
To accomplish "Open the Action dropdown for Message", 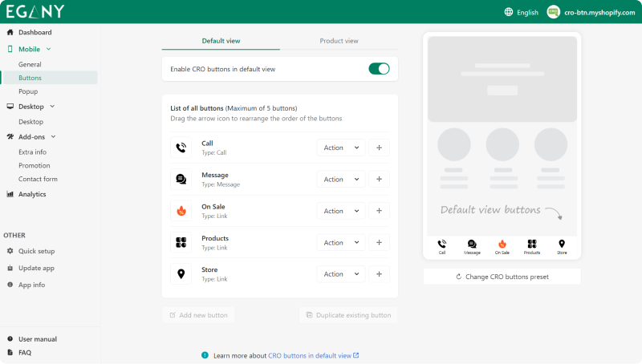I will 340,180.
